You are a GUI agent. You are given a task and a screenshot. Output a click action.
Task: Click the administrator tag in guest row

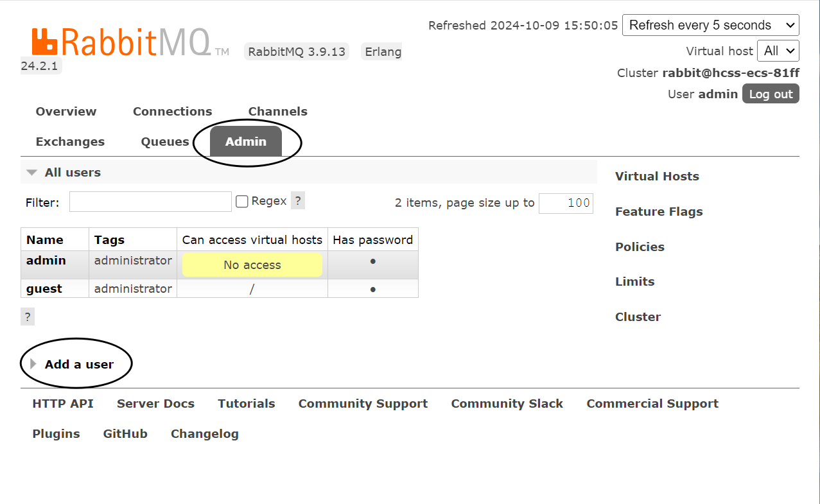click(x=133, y=288)
